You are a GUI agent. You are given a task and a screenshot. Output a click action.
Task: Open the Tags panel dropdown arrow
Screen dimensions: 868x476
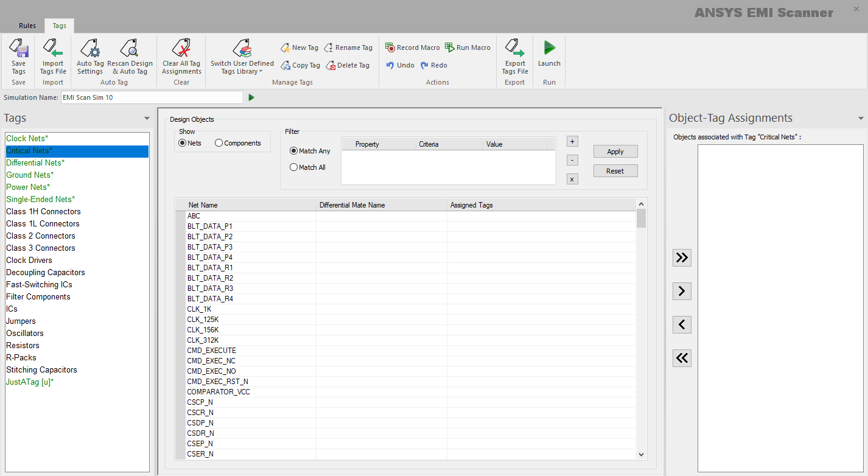[147, 119]
